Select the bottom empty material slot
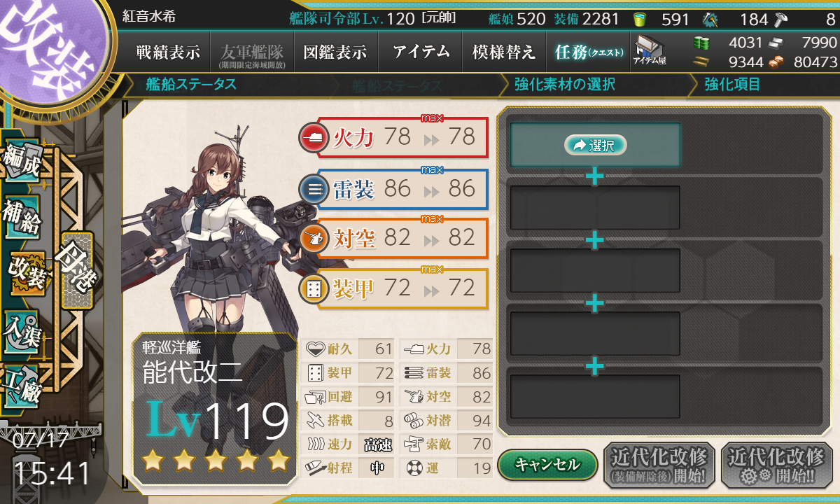Viewport: 840px width, 504px height. coord(595,397)
